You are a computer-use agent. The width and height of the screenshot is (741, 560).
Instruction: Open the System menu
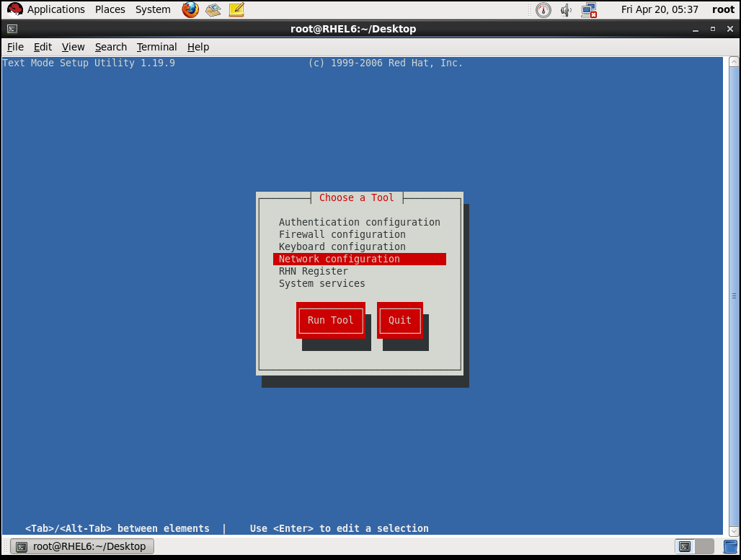point(153,9)
